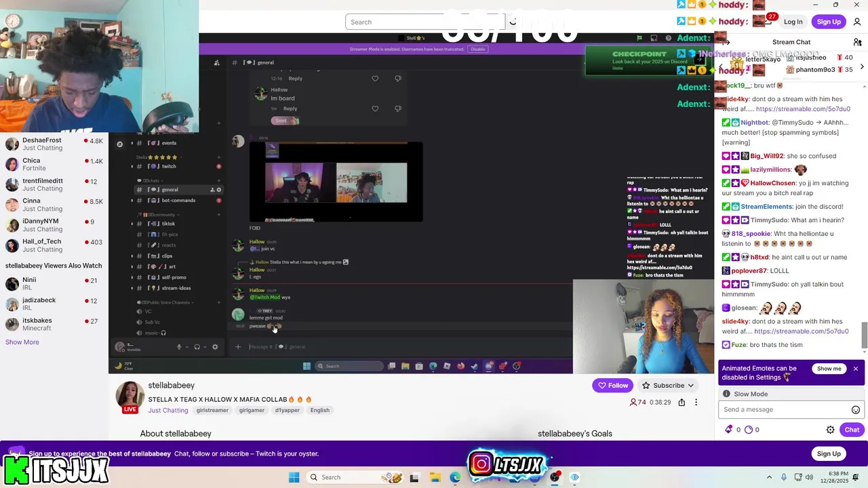Click Sign Up in the top bar
The width and height of the screenshot is (868, 488).
[x=829, y=22]
